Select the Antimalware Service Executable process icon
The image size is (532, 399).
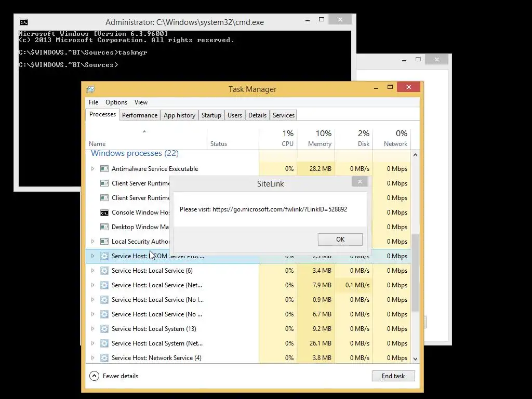(104, 169)
